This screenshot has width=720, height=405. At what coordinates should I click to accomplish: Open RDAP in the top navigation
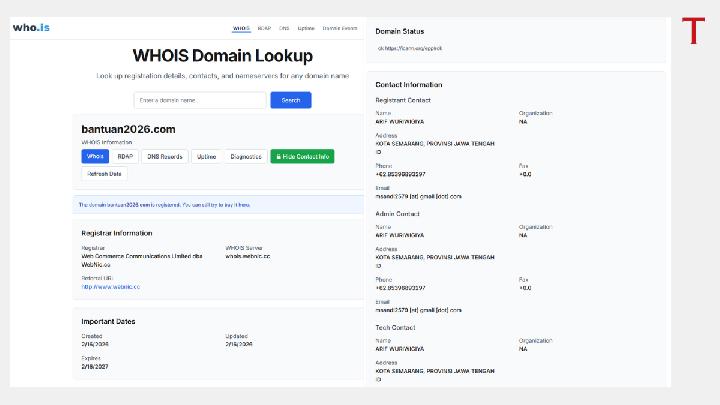[x=264, y=28]
